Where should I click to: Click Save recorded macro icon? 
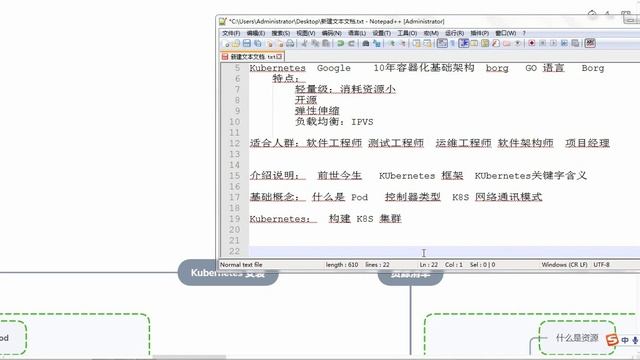click(575, 43)
